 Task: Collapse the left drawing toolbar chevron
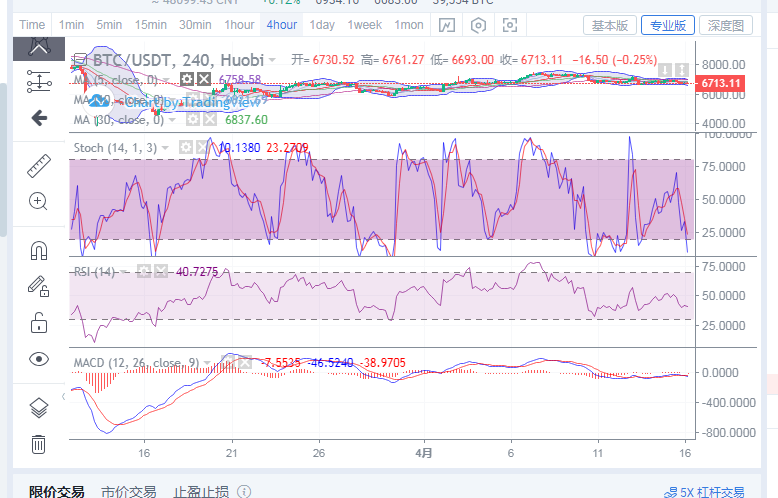63,396
